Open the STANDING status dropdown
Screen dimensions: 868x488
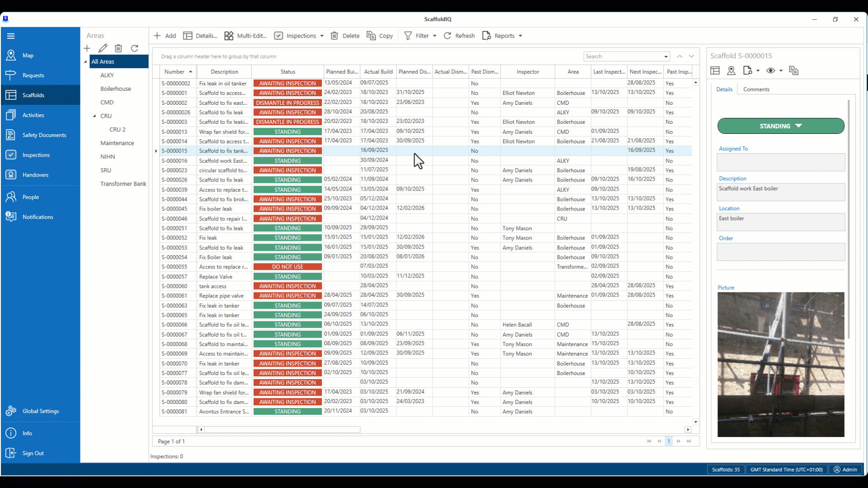point(780,126)
